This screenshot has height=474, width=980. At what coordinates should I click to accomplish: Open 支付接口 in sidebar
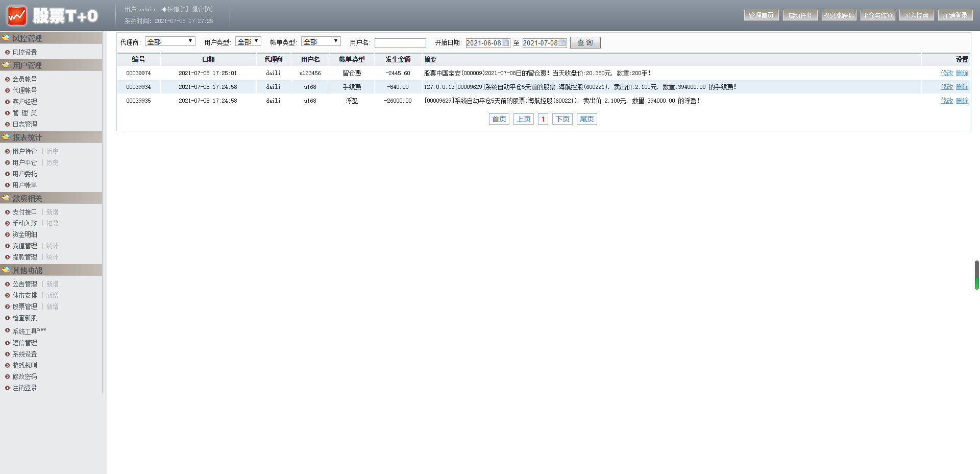point(24,212)
